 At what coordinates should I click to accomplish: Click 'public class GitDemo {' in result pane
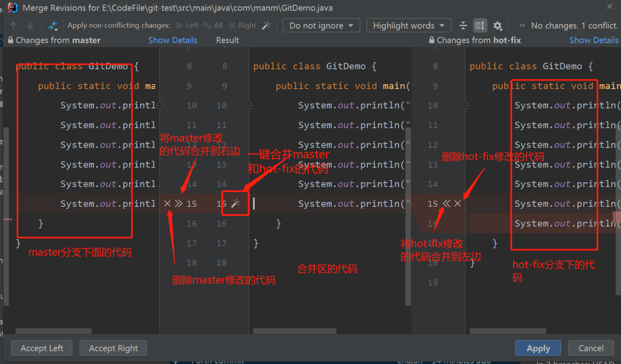point(315,66)
